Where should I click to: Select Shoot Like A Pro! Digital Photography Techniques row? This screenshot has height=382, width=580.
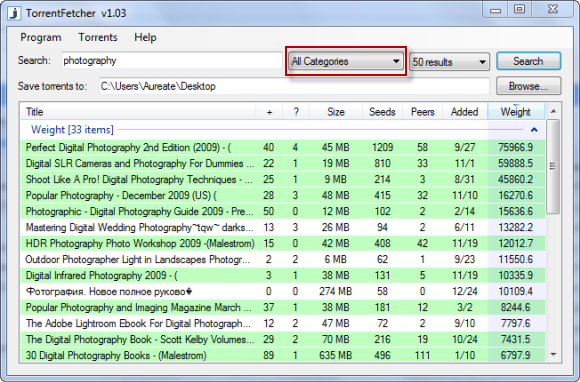(283, 179)
